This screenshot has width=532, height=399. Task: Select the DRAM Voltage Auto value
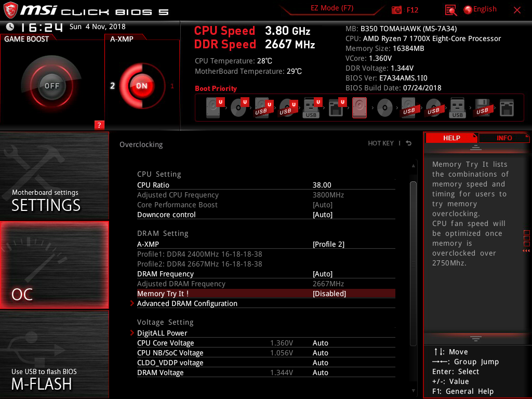click(x=320, y=372)
